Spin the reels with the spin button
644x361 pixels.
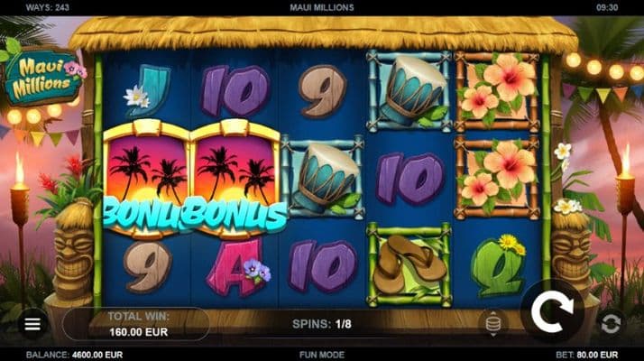[552, 311]
